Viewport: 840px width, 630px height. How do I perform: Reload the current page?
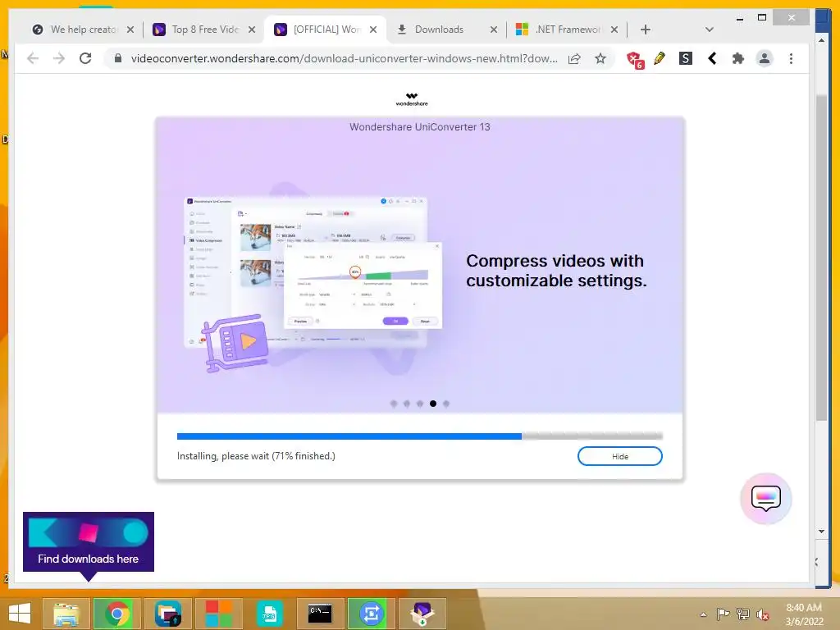click(85, 58)
